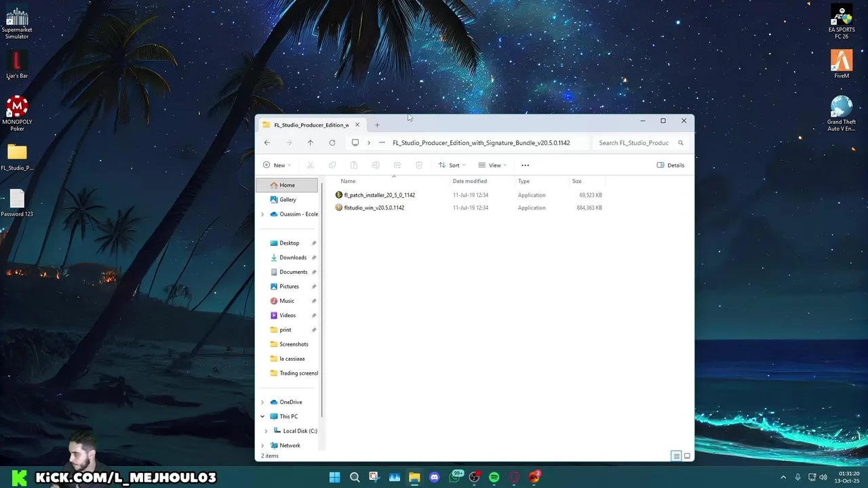Open the New item dropdown
The image size is (868, 488).
tap(277, 165)
